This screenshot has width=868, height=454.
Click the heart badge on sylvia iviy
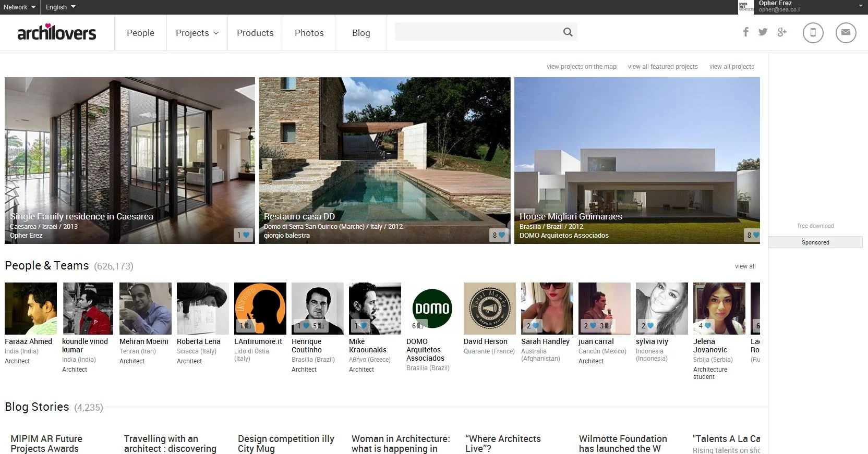click(647, 326)
